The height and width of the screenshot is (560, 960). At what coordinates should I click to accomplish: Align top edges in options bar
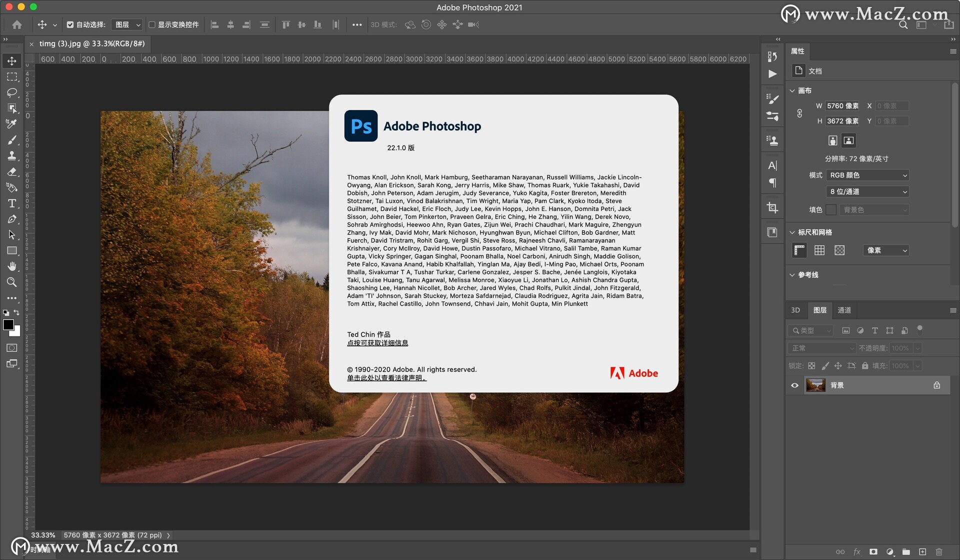tap(285, 24)
